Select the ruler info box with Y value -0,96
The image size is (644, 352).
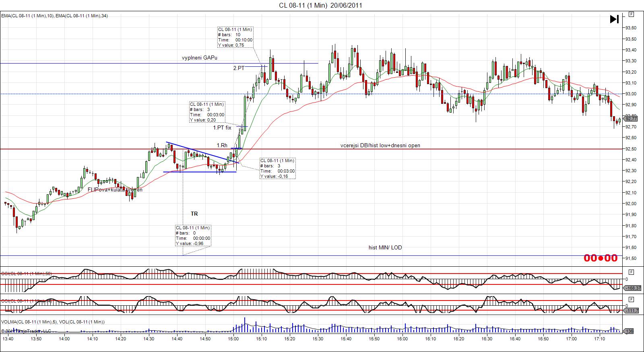click(193, 235)
